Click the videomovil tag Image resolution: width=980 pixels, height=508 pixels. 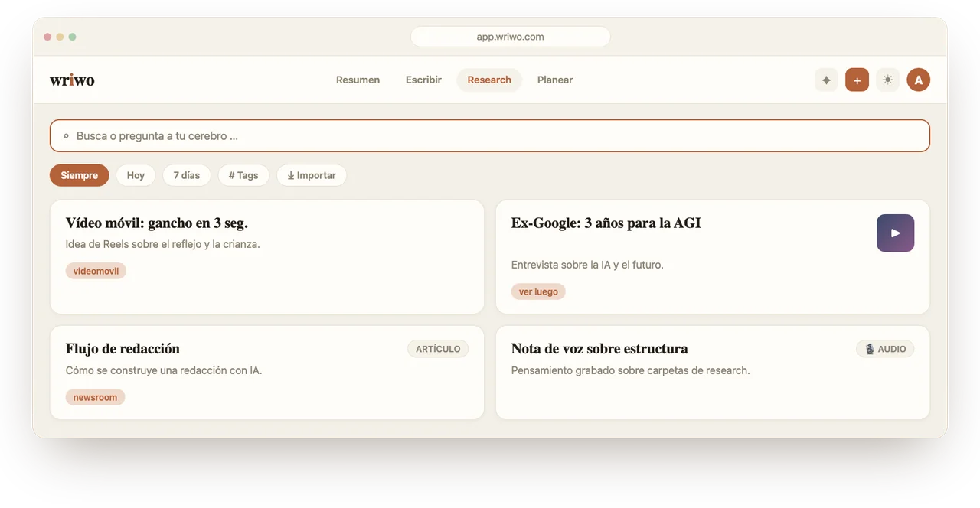[96, 271]
